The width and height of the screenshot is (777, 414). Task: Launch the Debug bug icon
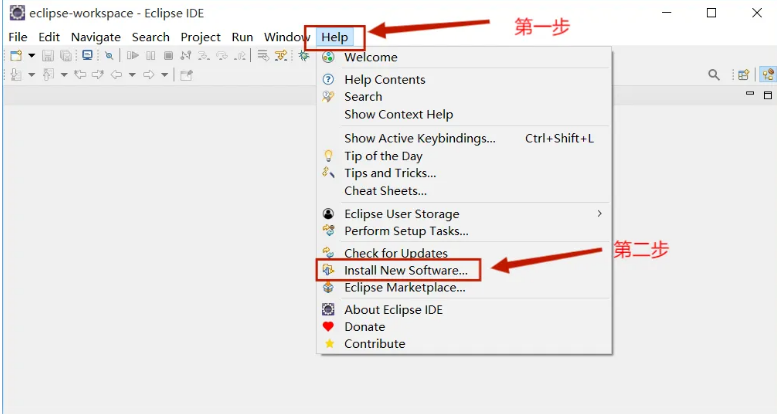[x=303, y=56]
